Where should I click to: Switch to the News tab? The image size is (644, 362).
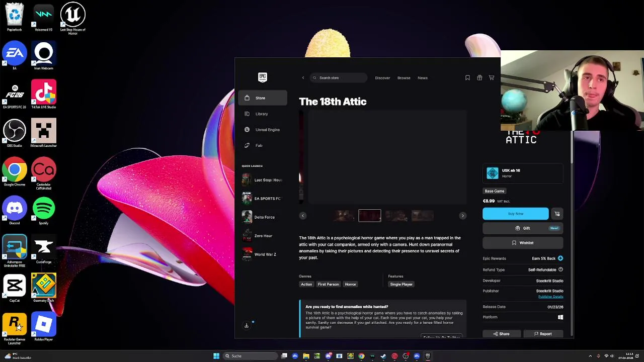423,78
